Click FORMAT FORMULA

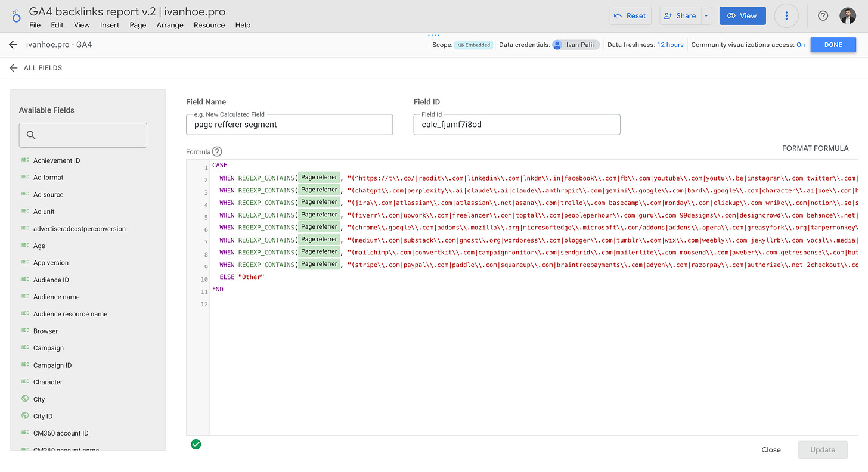click(x=815, y=148)
